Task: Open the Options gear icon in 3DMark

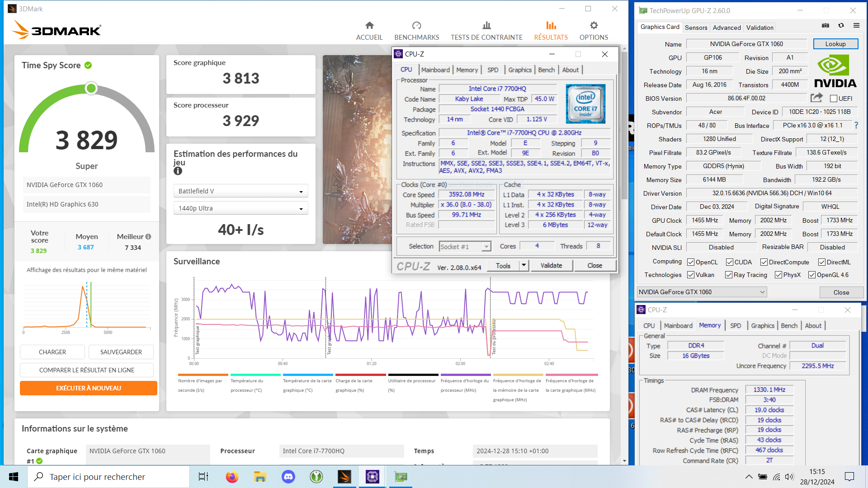Action: pos(594,25)
